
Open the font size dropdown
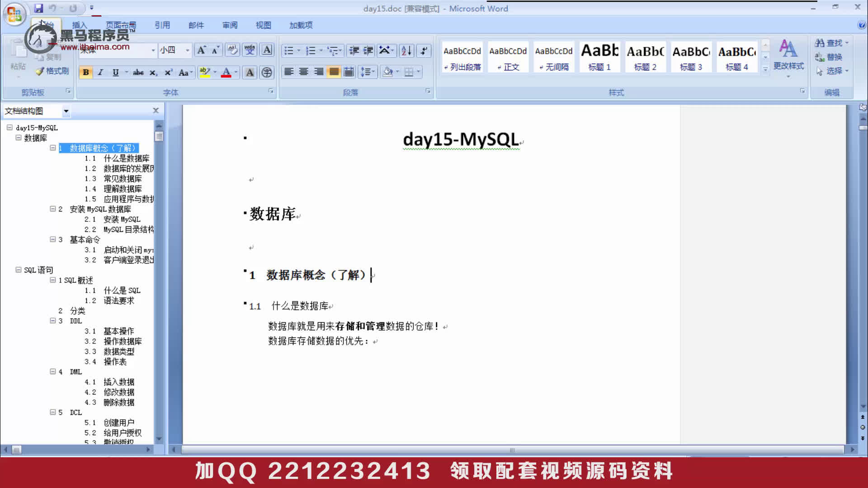point(188,50)
